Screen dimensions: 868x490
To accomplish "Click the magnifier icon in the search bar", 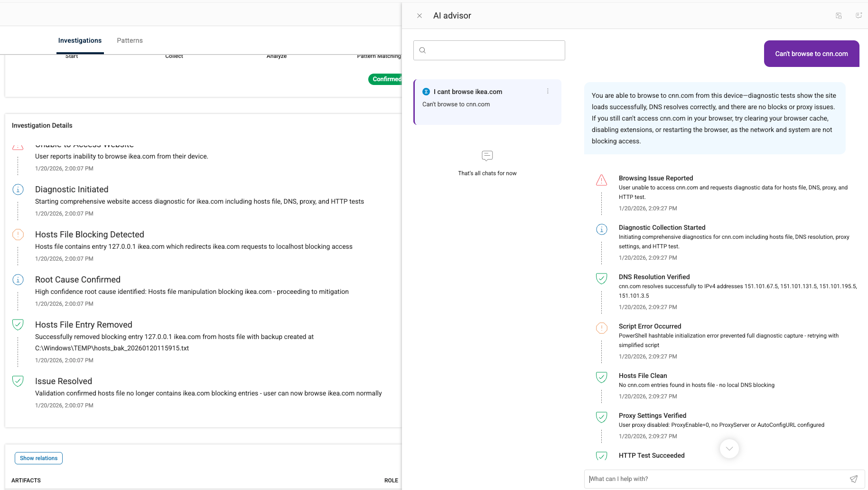I will click(x=422, y=50).
